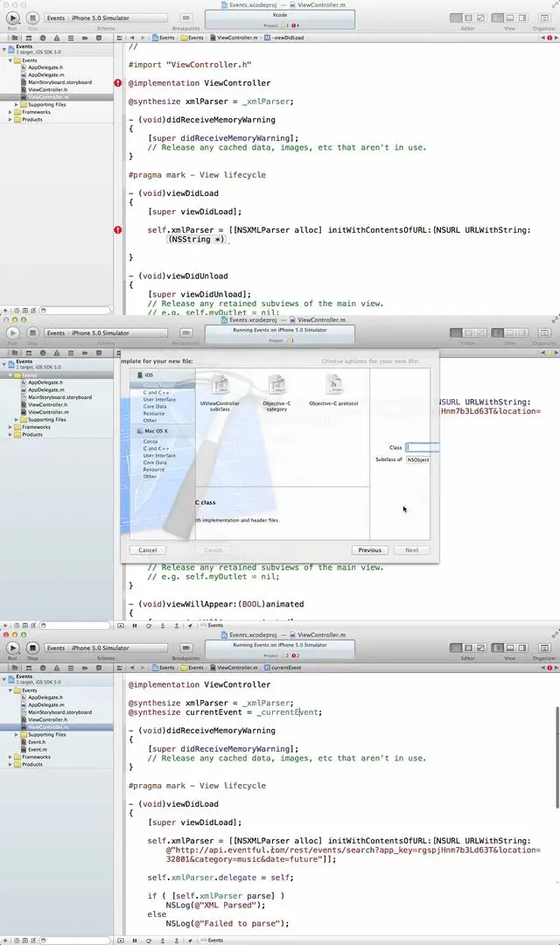Click the Run button in the top window
Screen dimensions: 560x945
(12, 18)
